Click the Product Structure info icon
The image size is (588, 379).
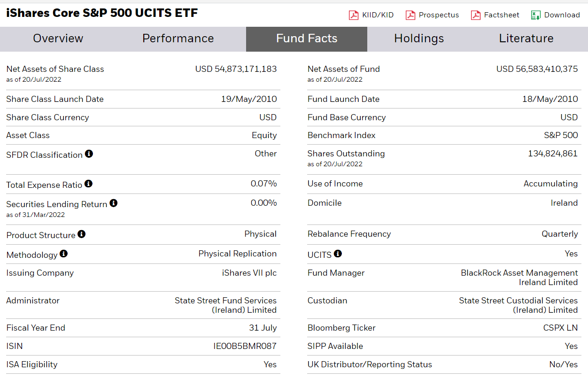[x=82, y=234]
